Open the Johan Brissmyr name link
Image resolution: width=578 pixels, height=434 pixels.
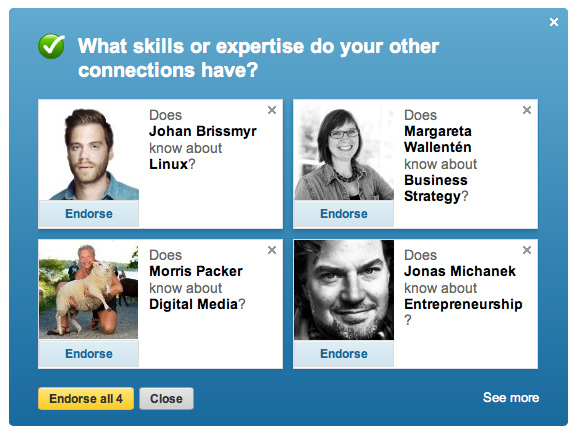pos(203,131)
